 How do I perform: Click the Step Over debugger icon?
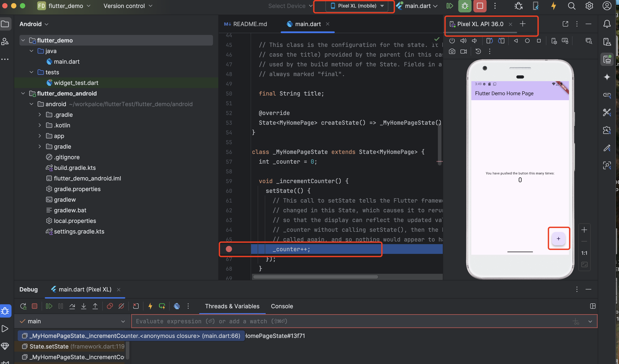[72, 306]
